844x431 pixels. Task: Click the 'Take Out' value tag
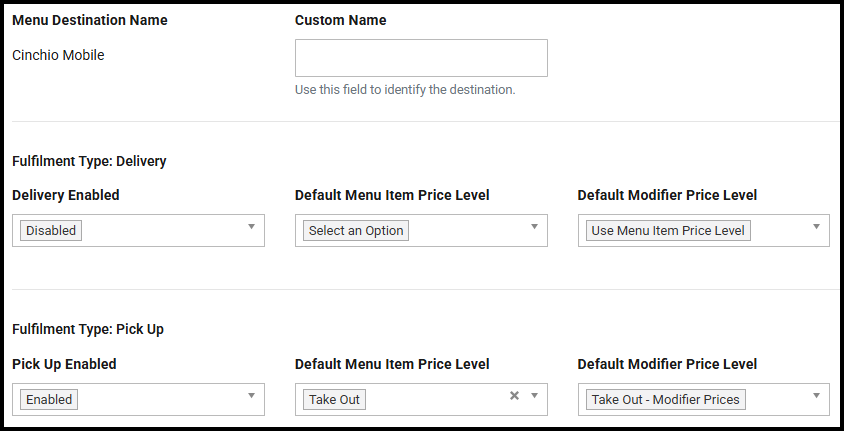(x=335, y=400)
